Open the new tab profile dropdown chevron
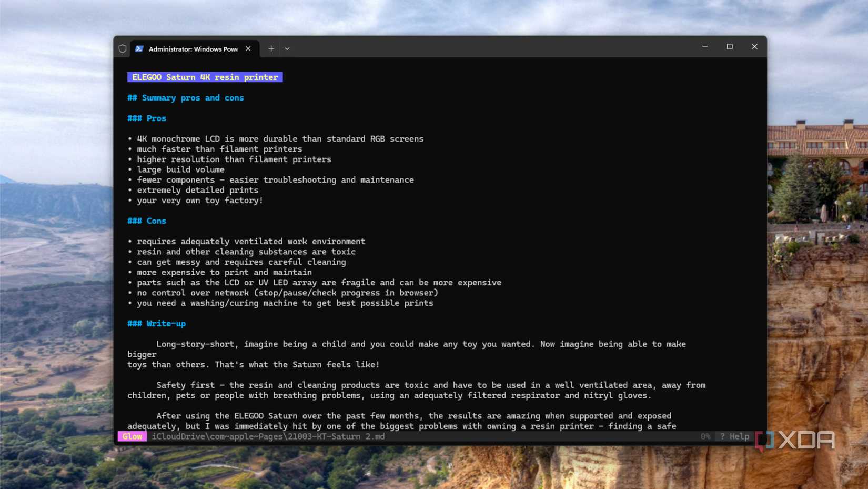This screenshot has height=489, width=868. pyautogui.click(x=287, y=48)
